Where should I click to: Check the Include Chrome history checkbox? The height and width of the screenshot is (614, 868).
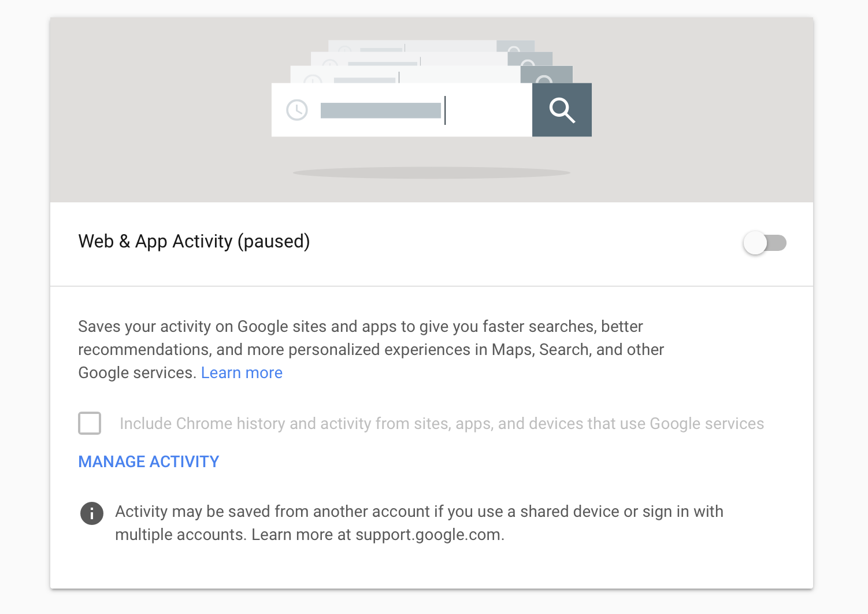pos(90,423)
